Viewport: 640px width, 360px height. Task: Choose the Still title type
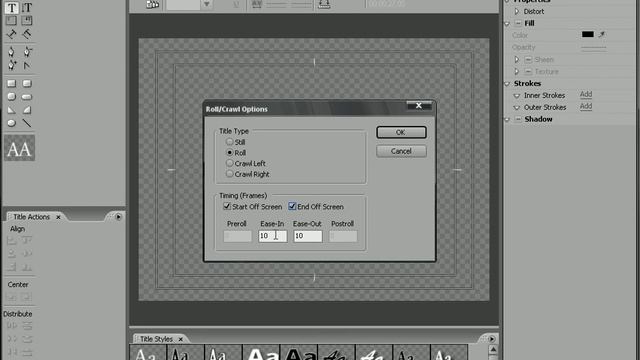230,142
